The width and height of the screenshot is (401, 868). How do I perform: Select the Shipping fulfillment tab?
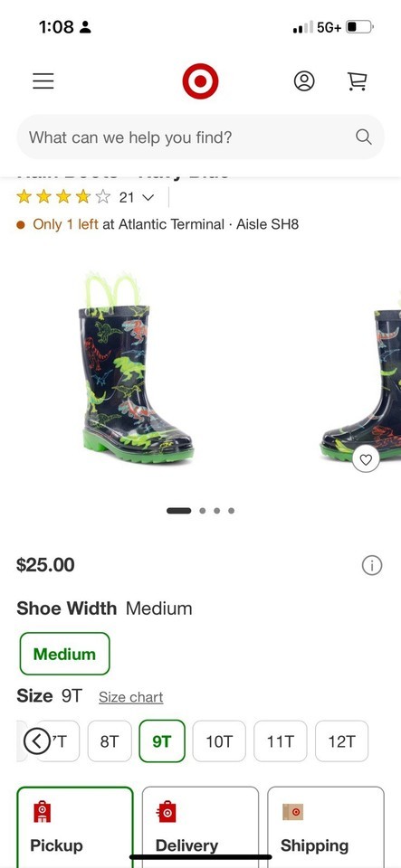click(x=326, y=827)
